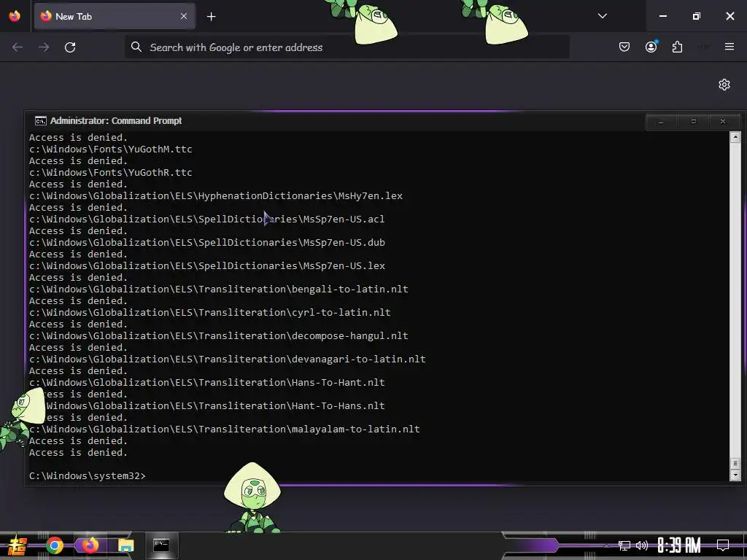Click the cyrl-to-latin.nlt path line
This screenshot has height=560, width=747.
[209, 312]
